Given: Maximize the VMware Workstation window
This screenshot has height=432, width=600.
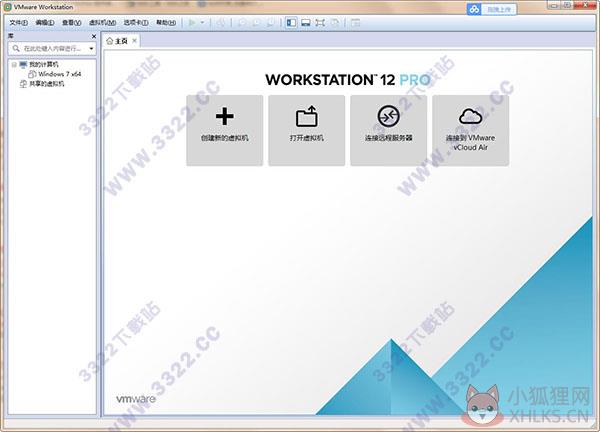Looking at the screenshot, I should click(x=567, y=5).
